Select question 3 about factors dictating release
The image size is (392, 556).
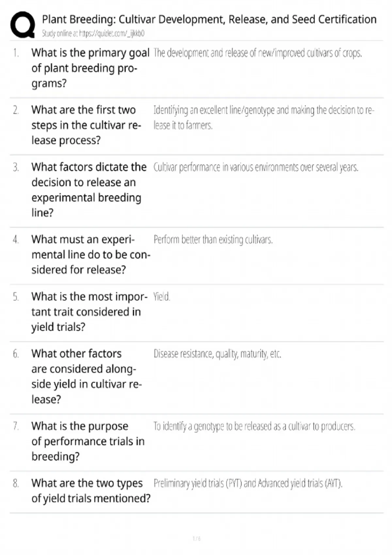(x=89, y=190)
